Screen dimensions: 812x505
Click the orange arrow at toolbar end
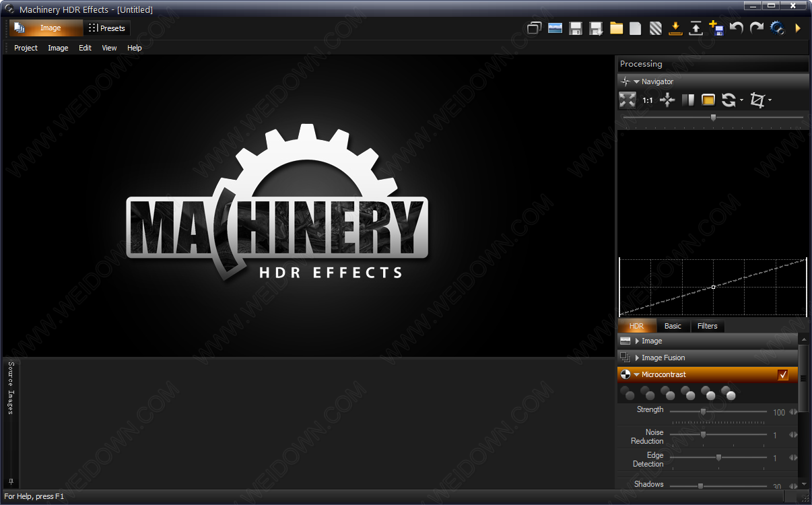(x=799, y=28)
